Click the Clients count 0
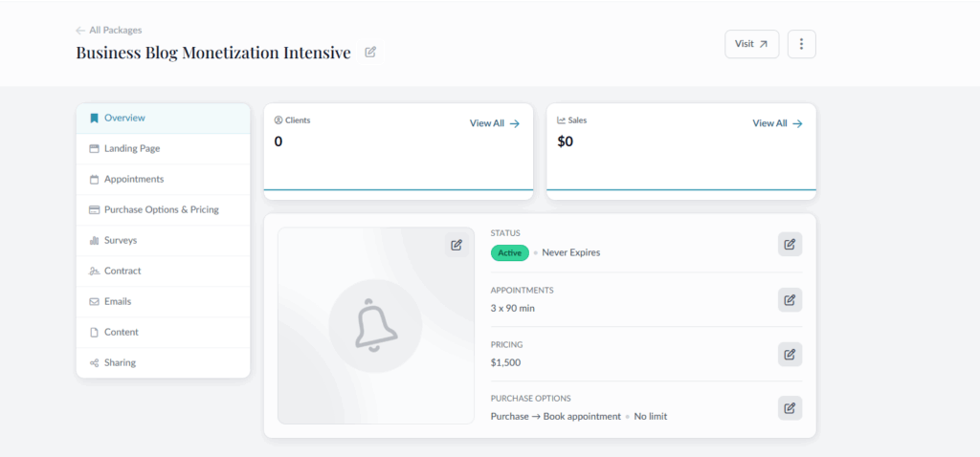Viewport: 980px width, 457px height. (x=278, y=141)
